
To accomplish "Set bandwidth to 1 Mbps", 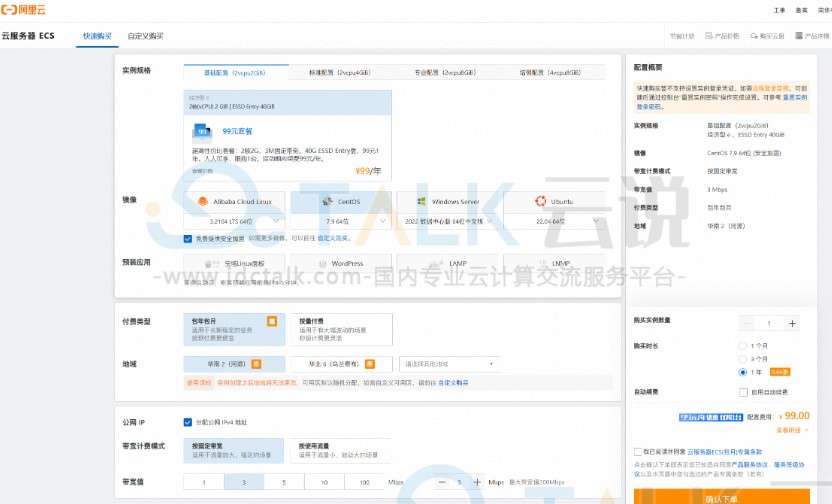I will tap(204, 482).
